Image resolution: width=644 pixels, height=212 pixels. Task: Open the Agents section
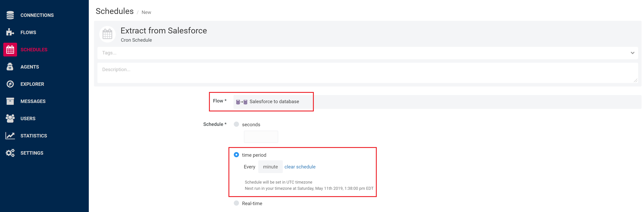30,67
